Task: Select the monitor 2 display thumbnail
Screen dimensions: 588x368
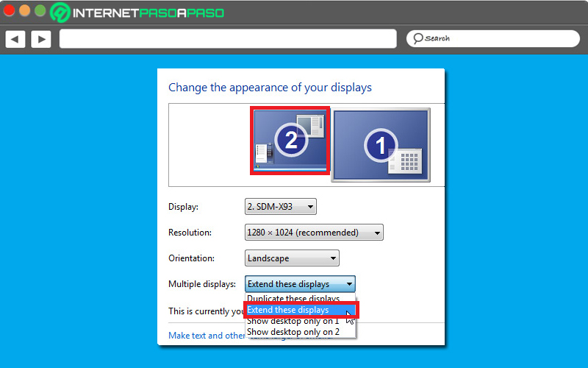Action: pyautogui.click(x=290, y=140)
